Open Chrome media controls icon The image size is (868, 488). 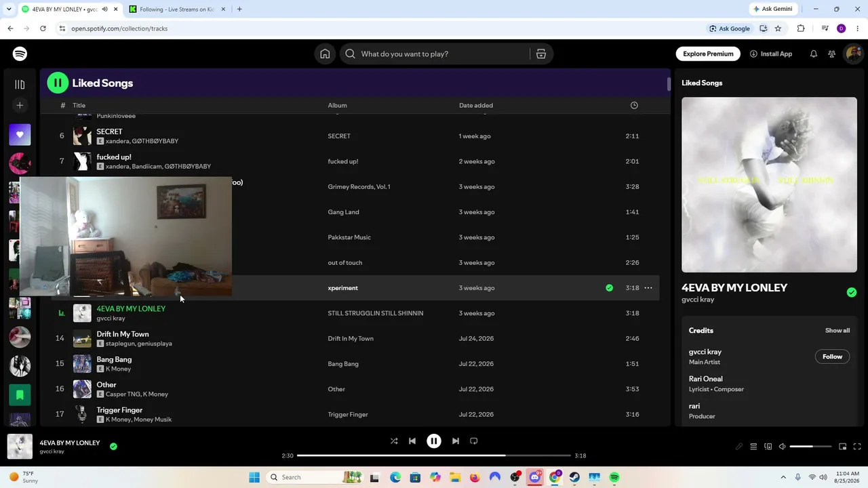point(825,28)
